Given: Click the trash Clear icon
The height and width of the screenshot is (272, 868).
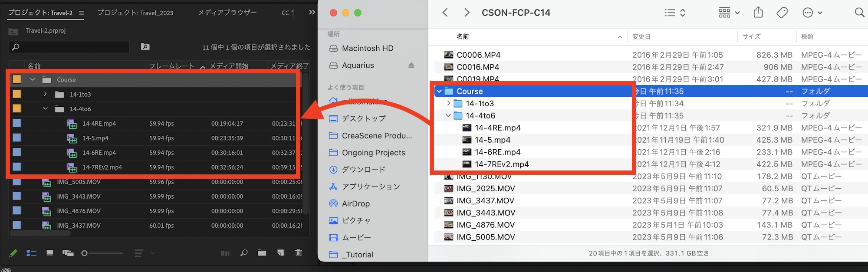Looking at the screenshot, I should (x=299, y=253).
